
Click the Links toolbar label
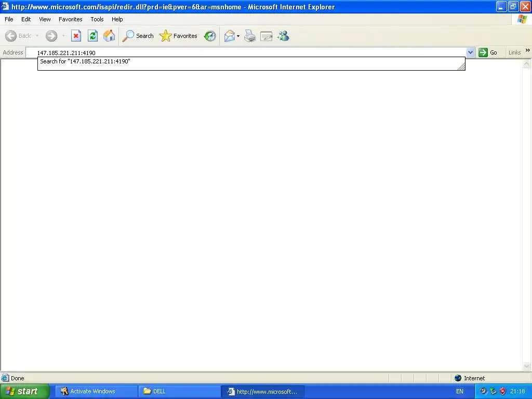(x=514, y=52)
